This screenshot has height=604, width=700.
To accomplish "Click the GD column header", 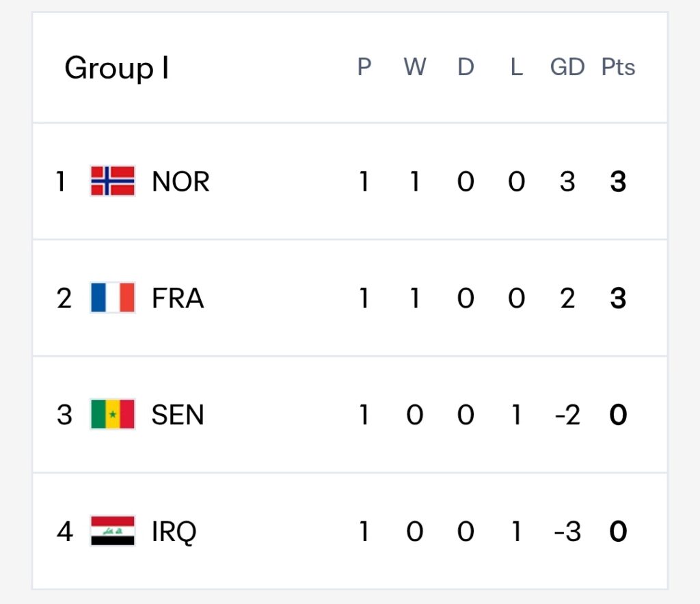I will tap(567, 68).
